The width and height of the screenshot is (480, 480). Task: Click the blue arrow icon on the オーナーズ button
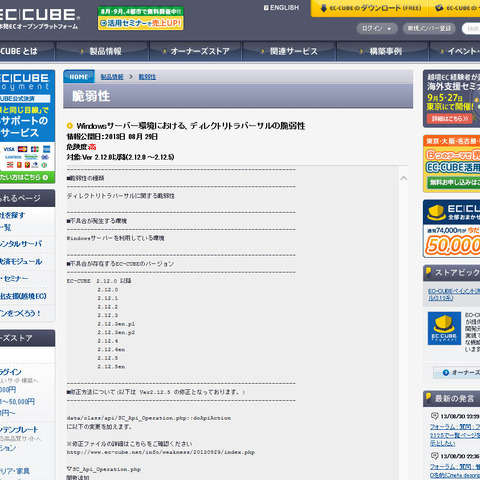click(x=446, y=373)
